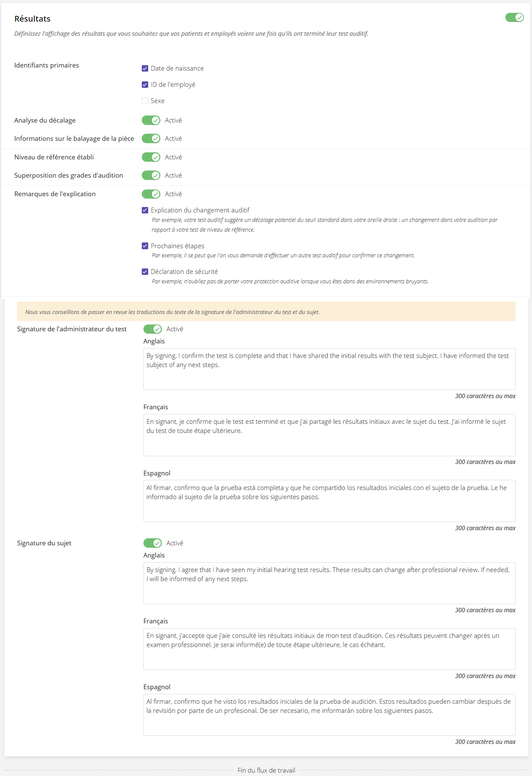
Task: Toggle Remarques de l'explication switch
Action: point(151,194)
